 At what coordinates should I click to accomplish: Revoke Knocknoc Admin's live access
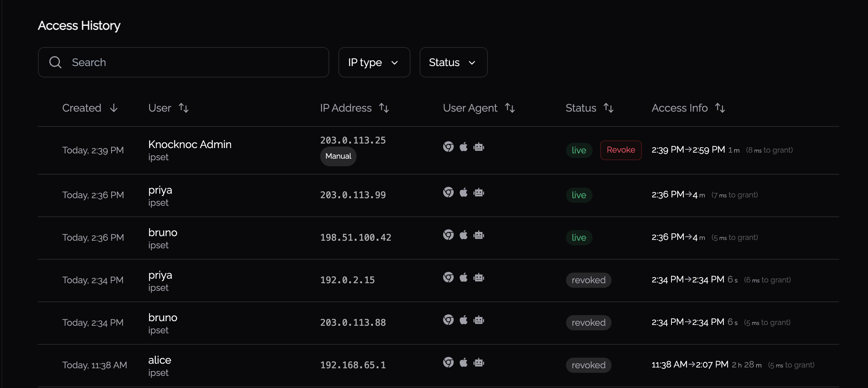[621, 150]
